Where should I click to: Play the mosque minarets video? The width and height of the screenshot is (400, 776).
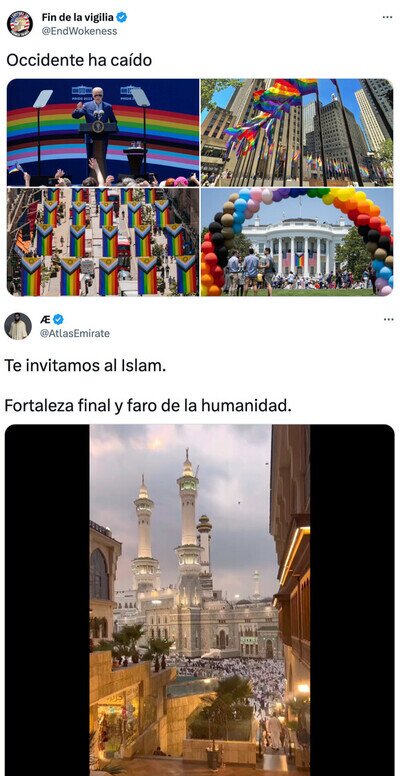[200, 600]
